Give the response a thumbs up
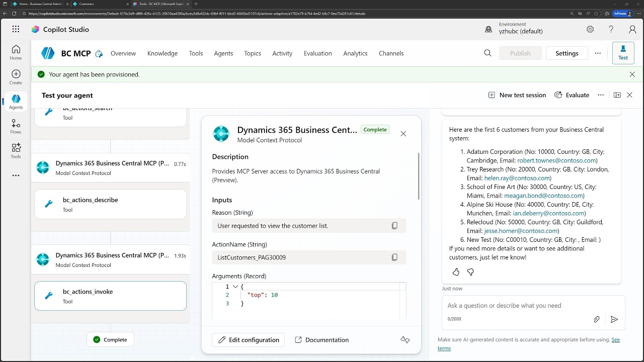 tap(456, 272)
